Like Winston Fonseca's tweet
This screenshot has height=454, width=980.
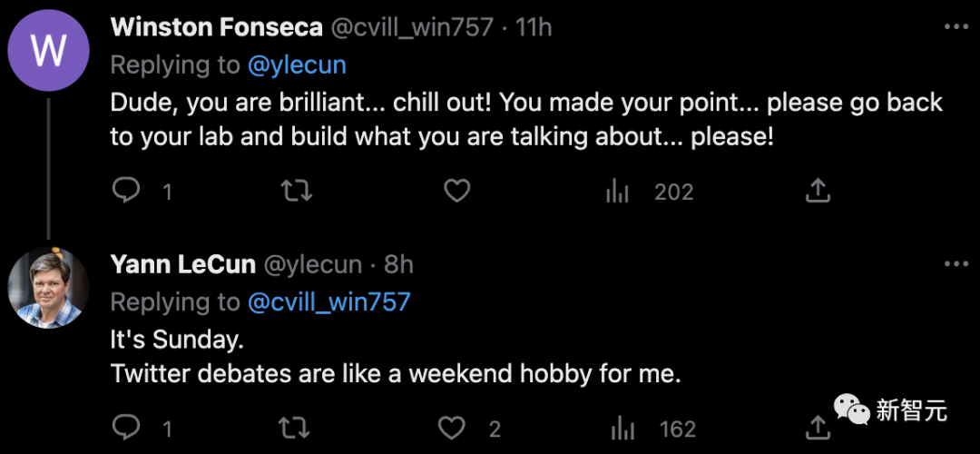[x=456, y=191]
